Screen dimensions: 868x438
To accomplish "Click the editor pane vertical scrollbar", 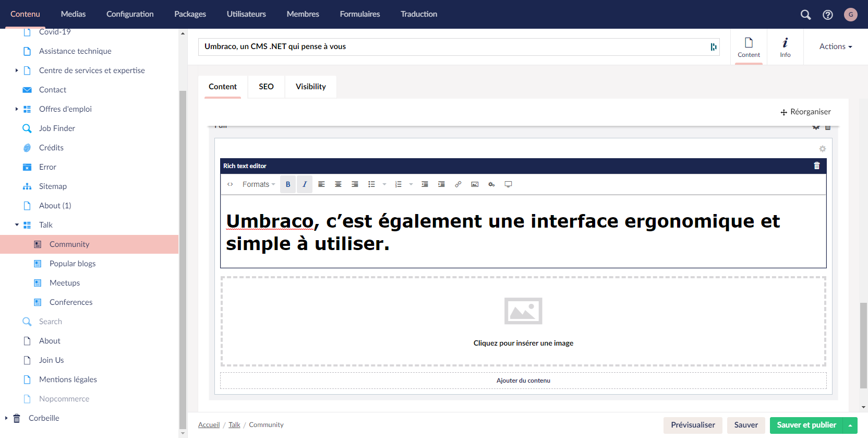I will (864, 345).
